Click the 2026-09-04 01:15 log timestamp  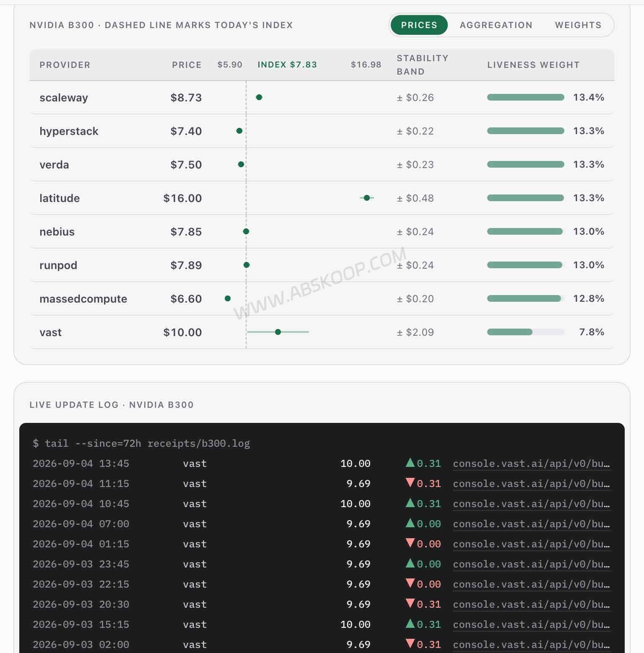(x=81, y=544)
